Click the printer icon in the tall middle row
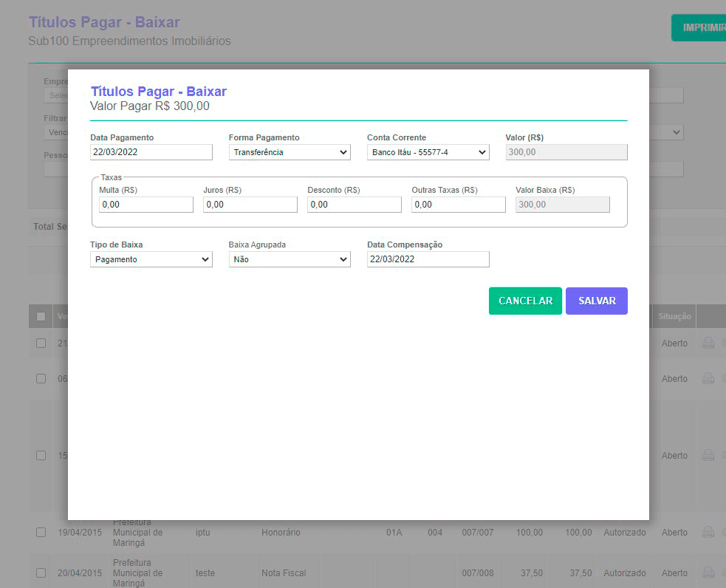Image resolution: width=726 pixels, height=588 pixels. click(x=708, y=456)
